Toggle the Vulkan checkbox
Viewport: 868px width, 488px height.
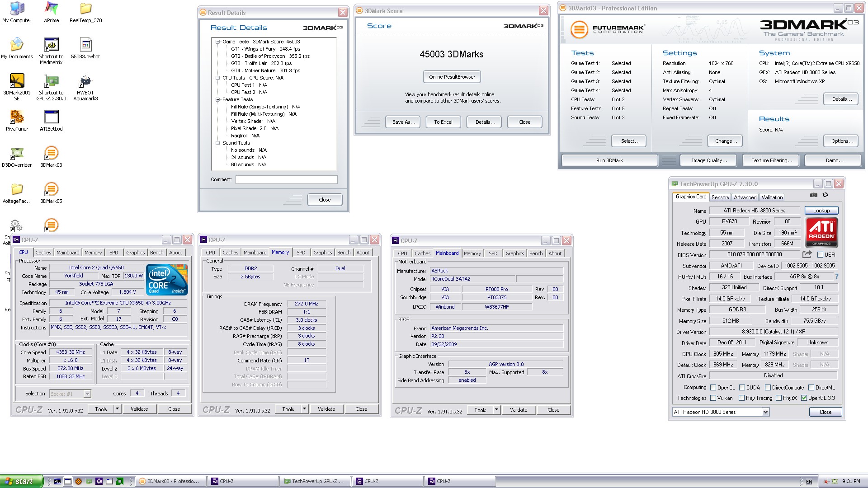(713, 398)
